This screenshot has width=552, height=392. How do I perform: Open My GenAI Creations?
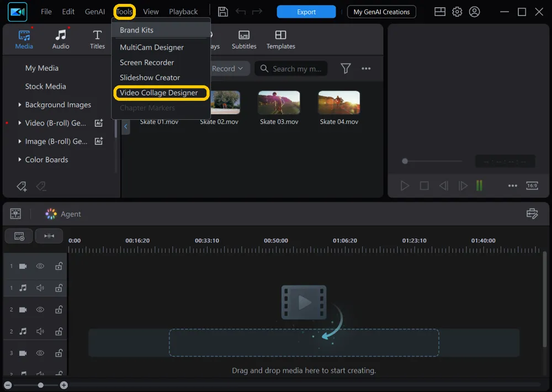[x=381, y=12]
